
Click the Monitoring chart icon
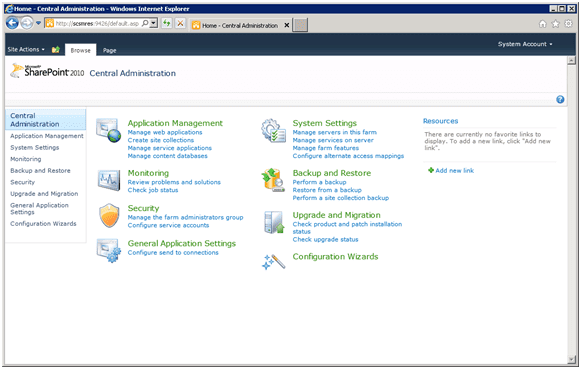(109, 180)
